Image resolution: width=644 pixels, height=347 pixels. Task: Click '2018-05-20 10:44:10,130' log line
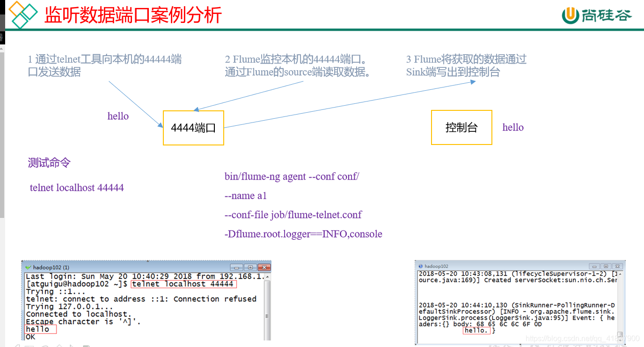[517, 305]
